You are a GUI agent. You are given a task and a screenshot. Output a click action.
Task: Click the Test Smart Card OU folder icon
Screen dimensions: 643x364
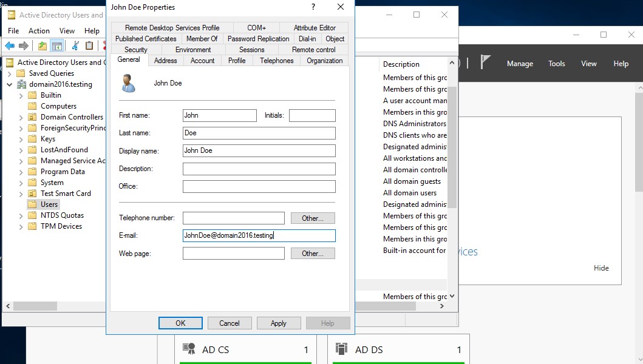[x=32, y=194]
